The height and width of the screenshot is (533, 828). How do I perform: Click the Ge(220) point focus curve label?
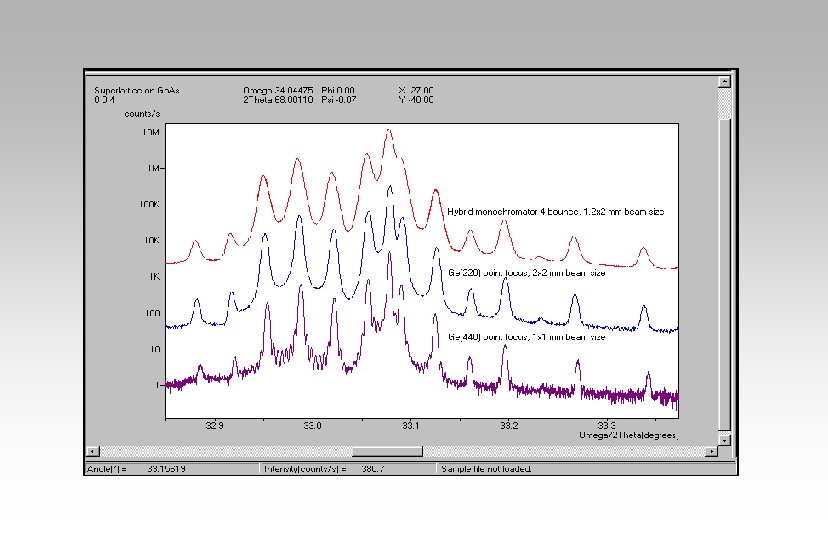[526, 273]
